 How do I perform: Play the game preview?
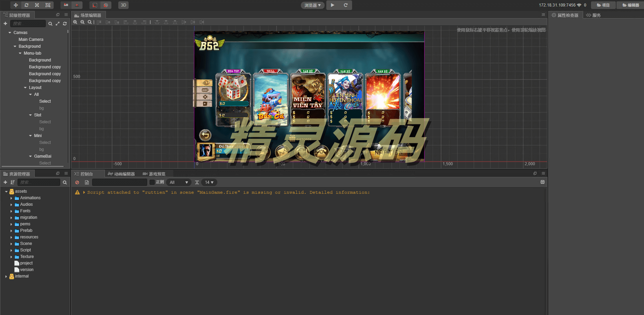332,5
